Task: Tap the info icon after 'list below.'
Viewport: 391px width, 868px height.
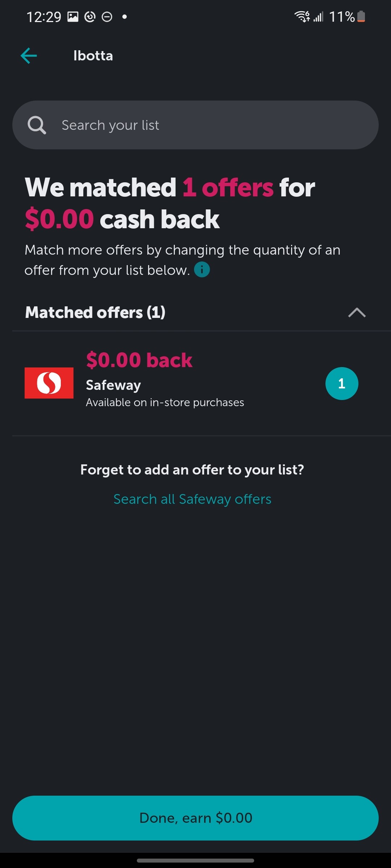Action: point(202,269)
